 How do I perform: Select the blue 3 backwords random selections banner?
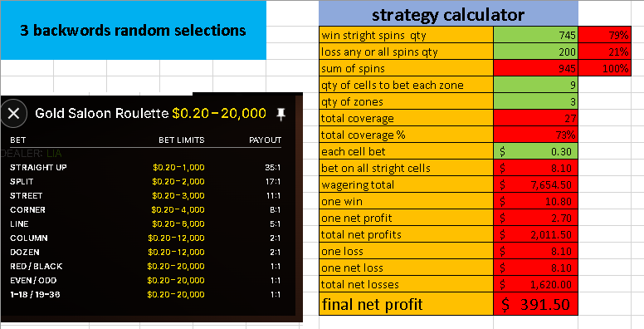point(133,30)
